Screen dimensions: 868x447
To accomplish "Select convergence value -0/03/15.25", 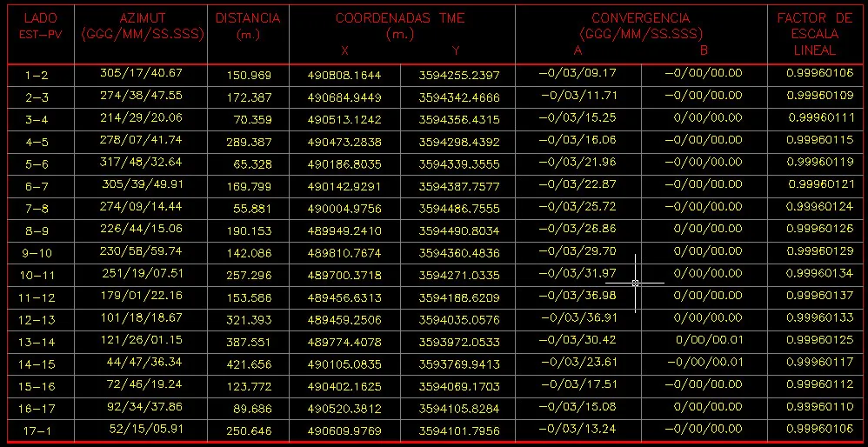I will click(x=578, y=117).
